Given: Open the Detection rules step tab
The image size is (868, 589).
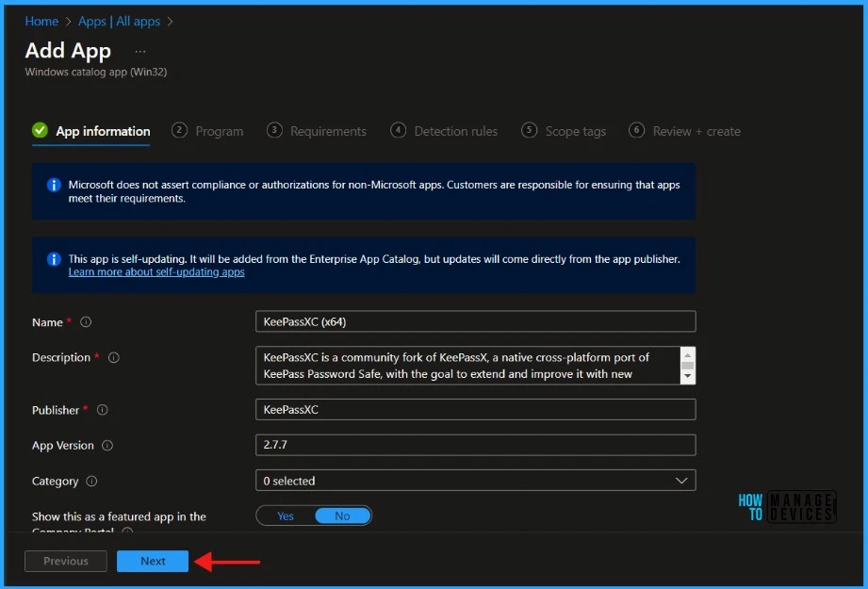Looking at the screenshot, I should coord(444,131).
